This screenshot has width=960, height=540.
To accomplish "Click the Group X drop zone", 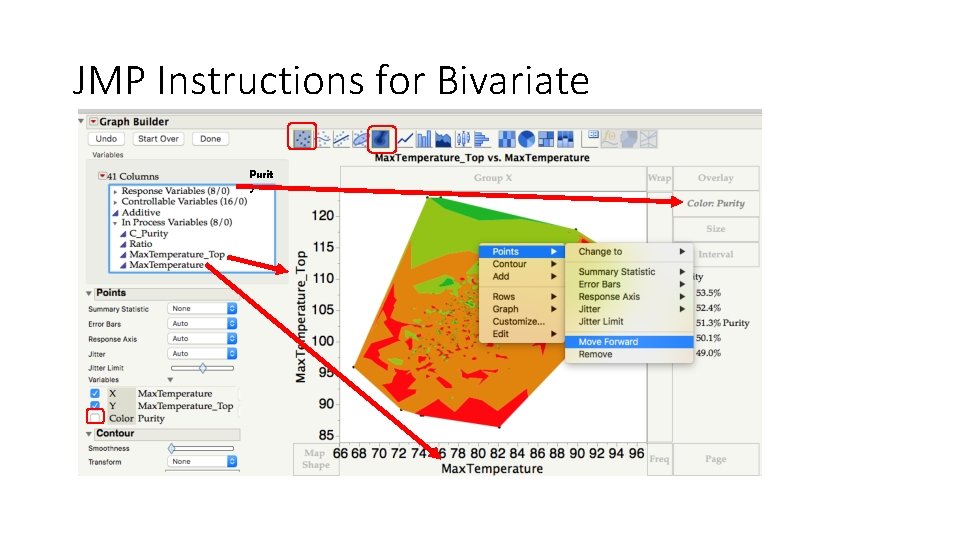I will point(493,178).
